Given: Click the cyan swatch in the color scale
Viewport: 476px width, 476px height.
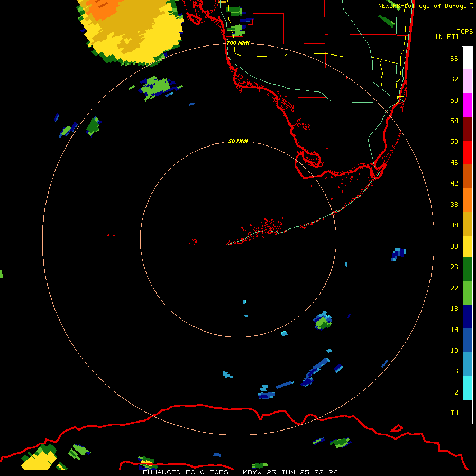Looking at the screenshot, I should [467, 388].
